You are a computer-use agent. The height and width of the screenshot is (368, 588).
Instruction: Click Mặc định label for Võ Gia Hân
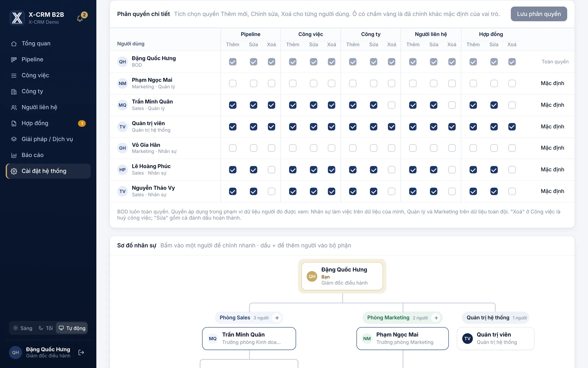pyautogui.click(x=552, y=148)
